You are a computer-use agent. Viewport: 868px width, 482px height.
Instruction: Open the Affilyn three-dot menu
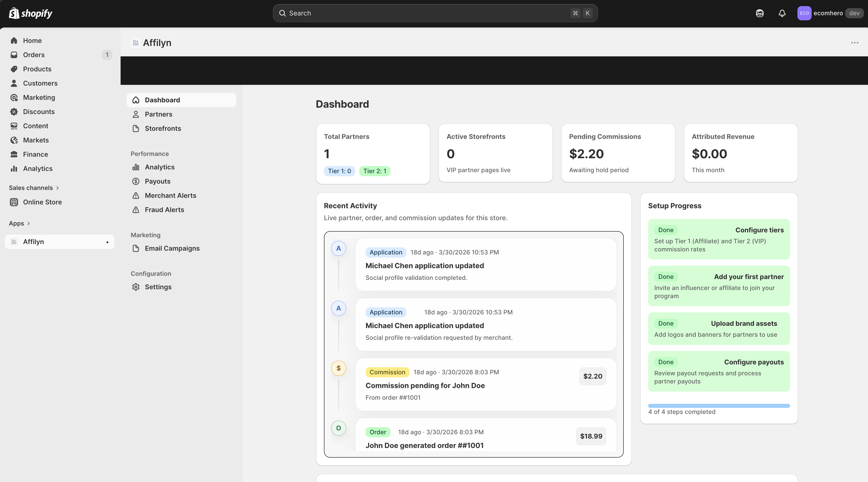855,43
